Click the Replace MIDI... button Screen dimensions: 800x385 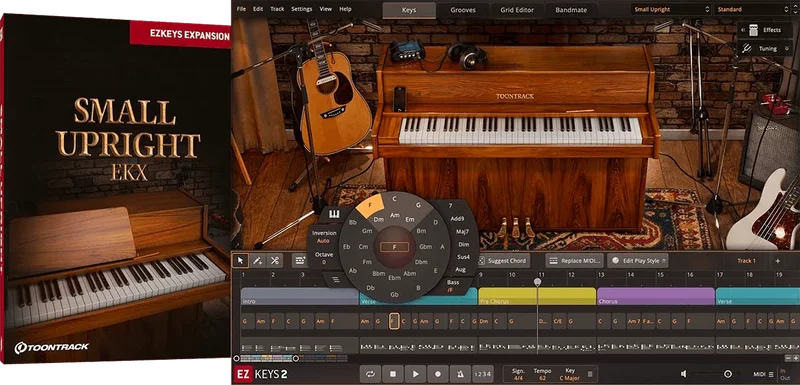(575, 261)
